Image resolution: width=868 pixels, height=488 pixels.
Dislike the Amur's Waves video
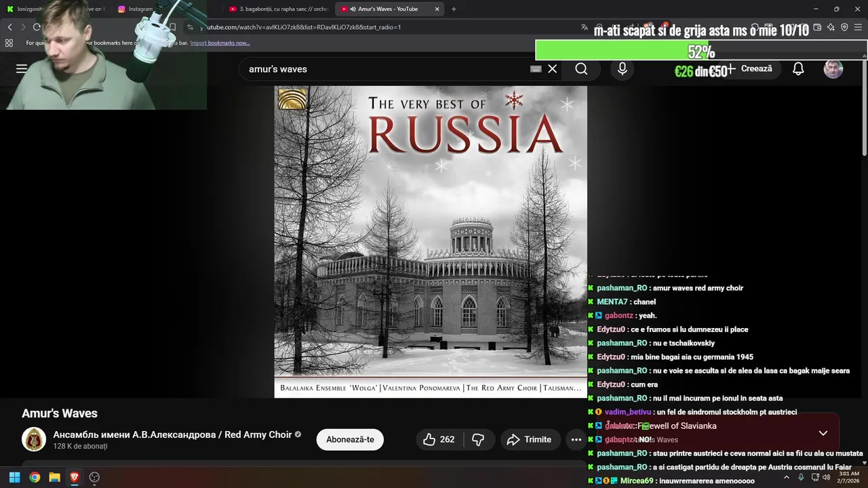click(479, 439)
